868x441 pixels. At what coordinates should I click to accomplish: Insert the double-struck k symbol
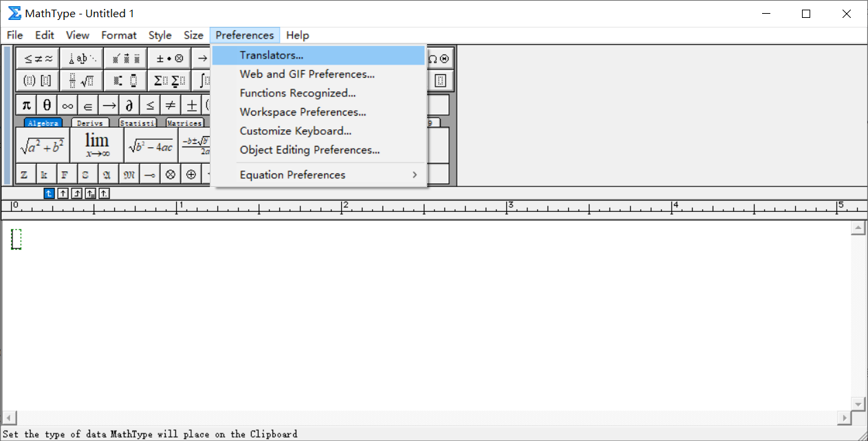point(45,174)
